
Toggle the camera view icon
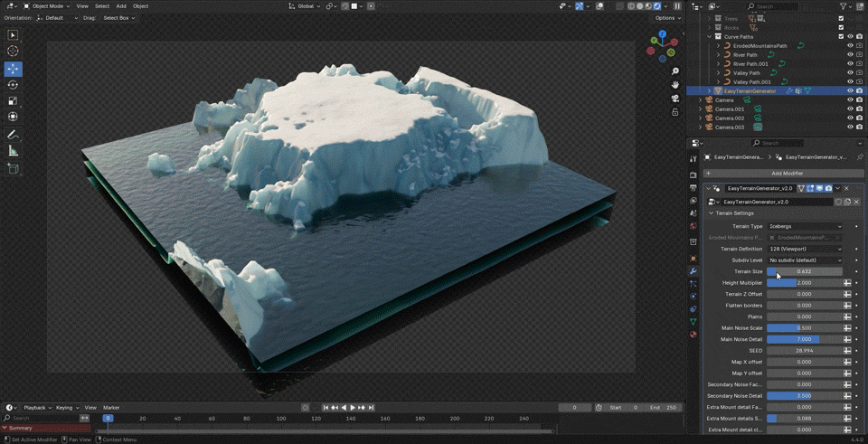[675, 99]
